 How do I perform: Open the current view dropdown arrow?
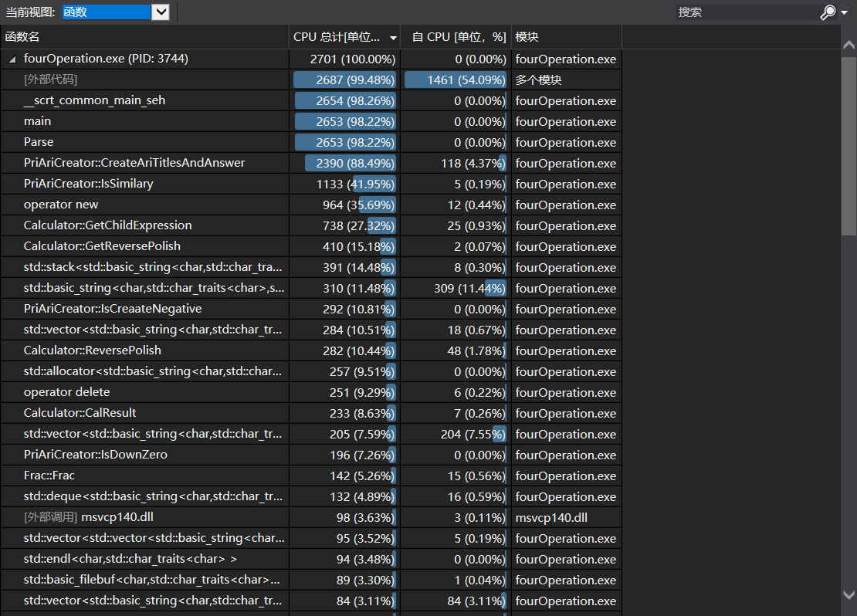pyautogui.click(x=160, y=12)
